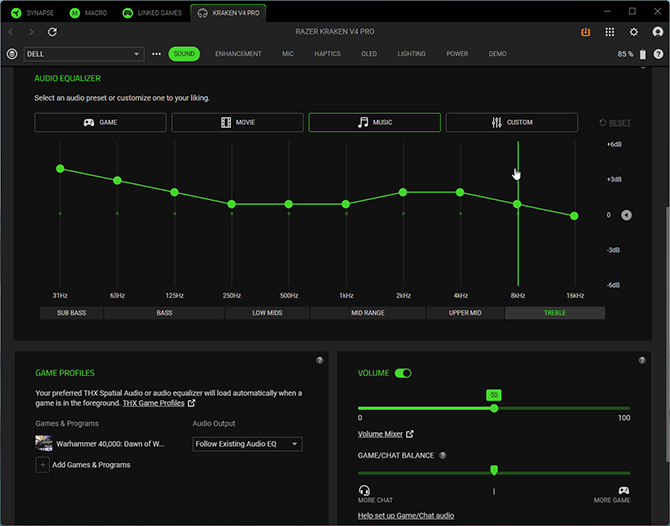Open the ENHANCEMENT section
The image size is (670, 526).
[238, 54]
